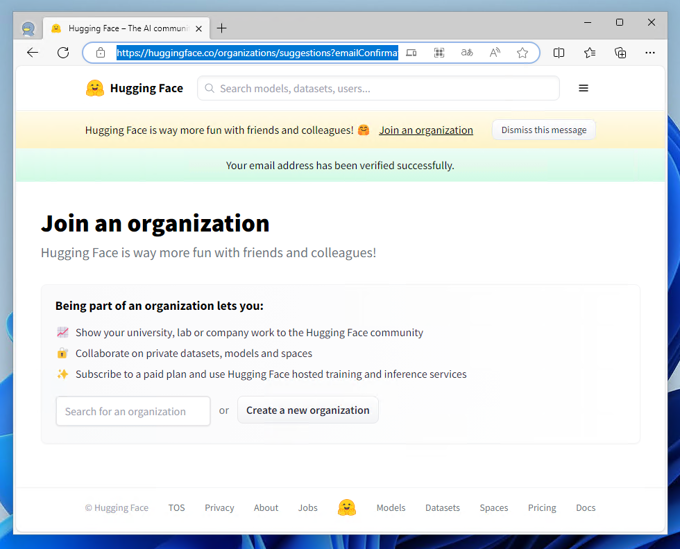Add page to favorites star icon
Screen dimensions: 680x549
pos(522,53)
